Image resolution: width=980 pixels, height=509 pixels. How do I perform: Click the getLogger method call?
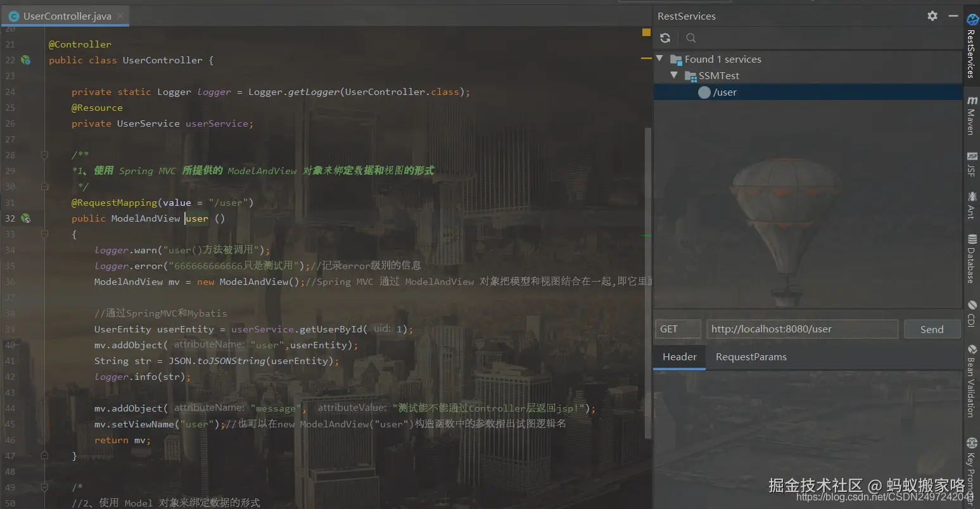click(x=314, y=92)
